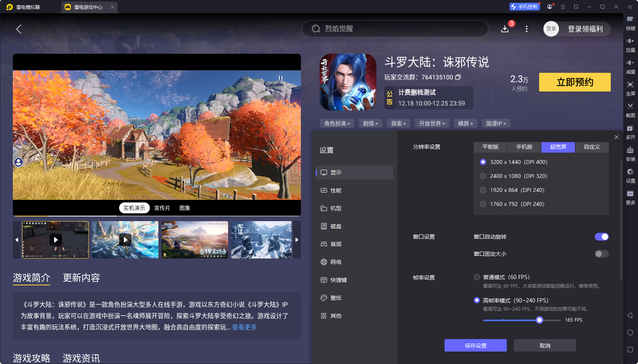Click the 立即预约 pre-register button
Image resolution: width=638 pixels, height=364 pixels.
point(575,82)
